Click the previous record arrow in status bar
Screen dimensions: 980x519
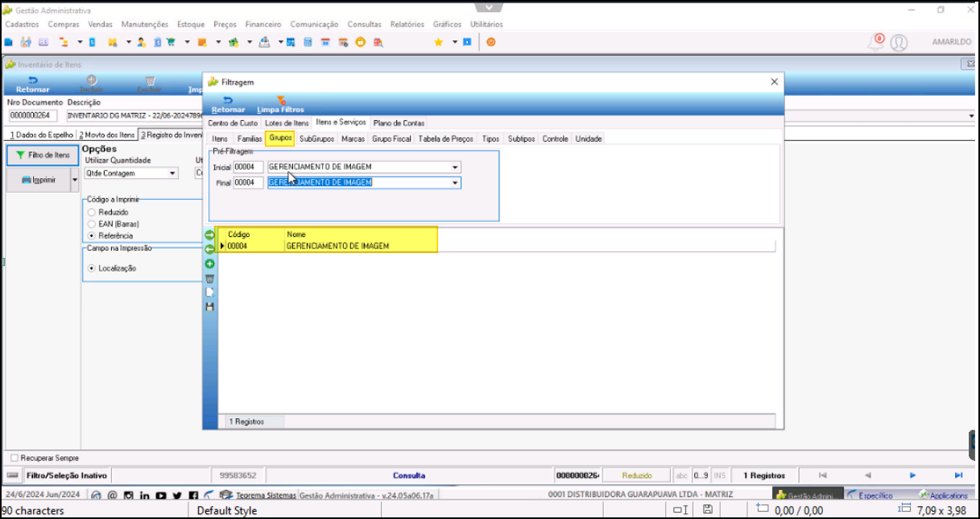pyautogui.click(x=868, y=475)
